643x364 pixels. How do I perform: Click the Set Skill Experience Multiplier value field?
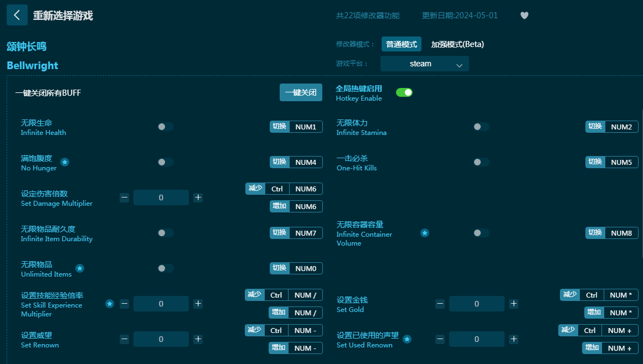point(161,304)
